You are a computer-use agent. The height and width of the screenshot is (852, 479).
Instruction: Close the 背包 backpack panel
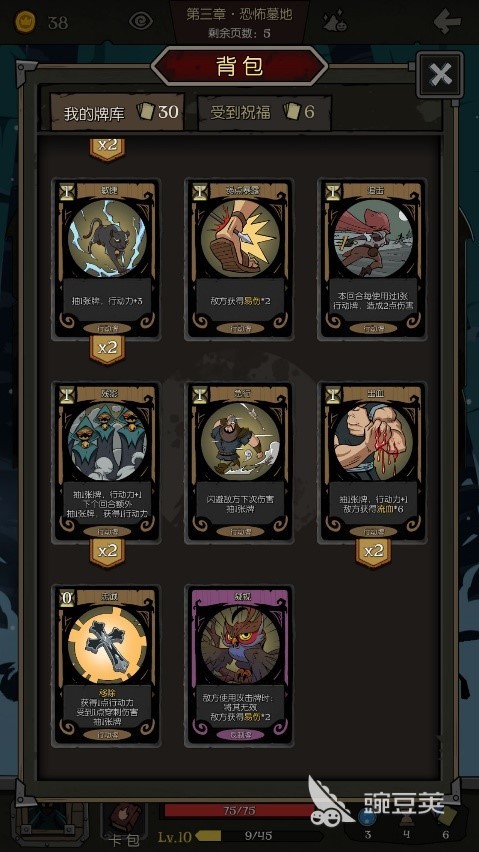point(440,74)
